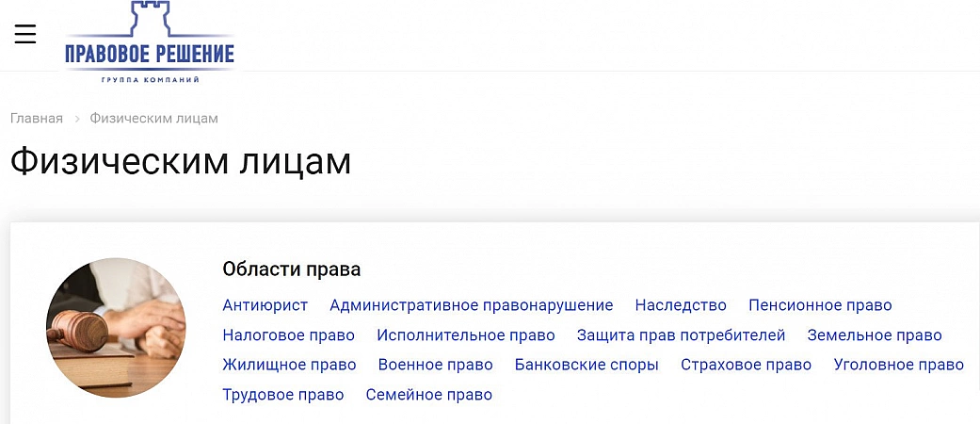
Task: Go to Налоговое право
Action: tap(288, 335)
